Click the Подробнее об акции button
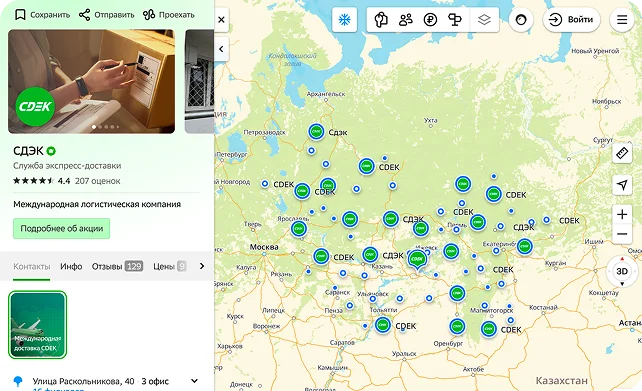 coord(61,228)
